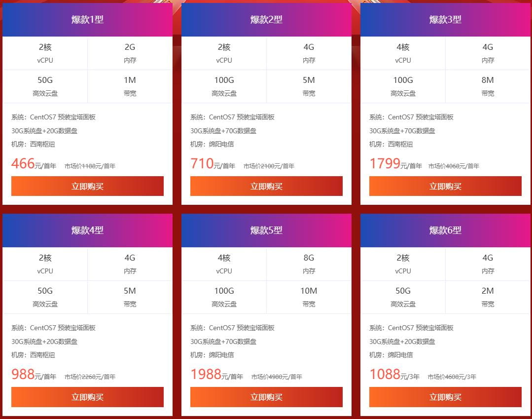This screenshot has height=419, width=532.
Task: Click the 10M 带宽 cell of 爆款5型
Action: click(x=309, y=297)
